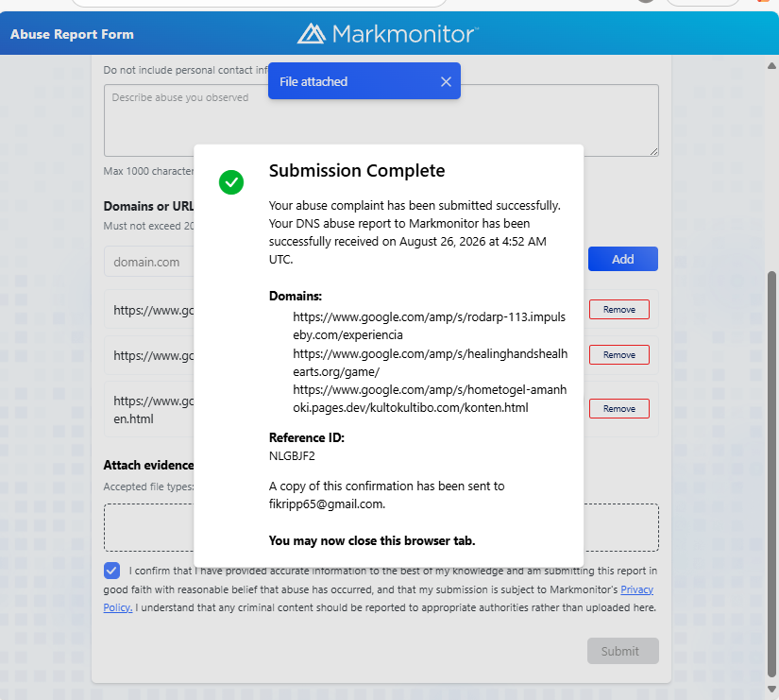Click the Abuse Report Form title
Image resolution: width=779 pixels, height=700 pixels.
[72, 34]
